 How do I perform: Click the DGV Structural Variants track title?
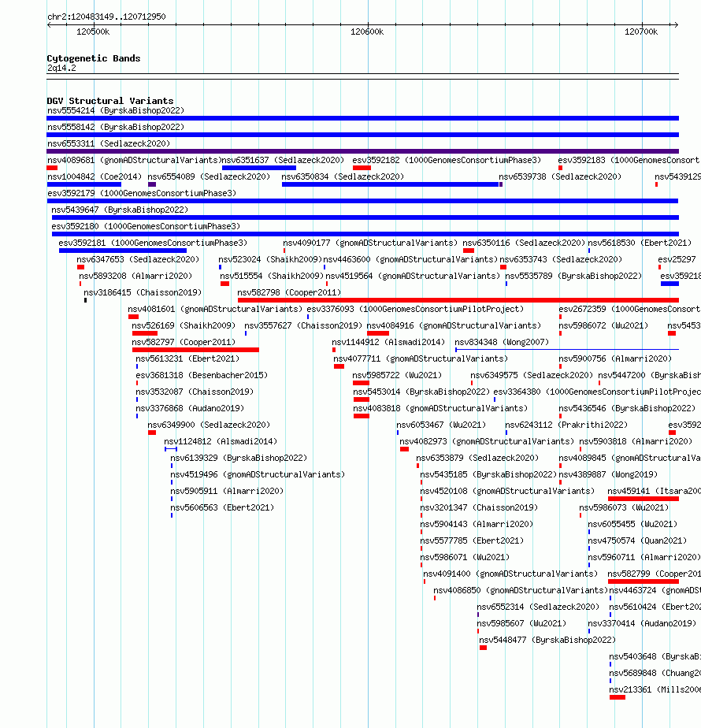[110, 101]
